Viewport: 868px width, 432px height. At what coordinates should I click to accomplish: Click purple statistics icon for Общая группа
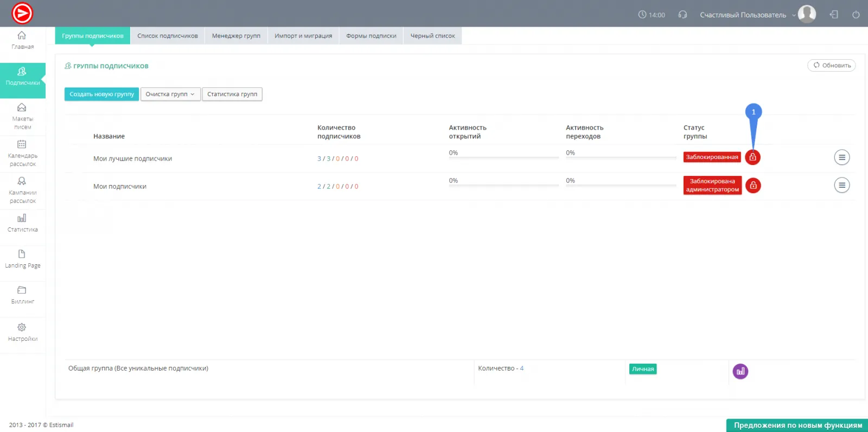click(741, 371)
